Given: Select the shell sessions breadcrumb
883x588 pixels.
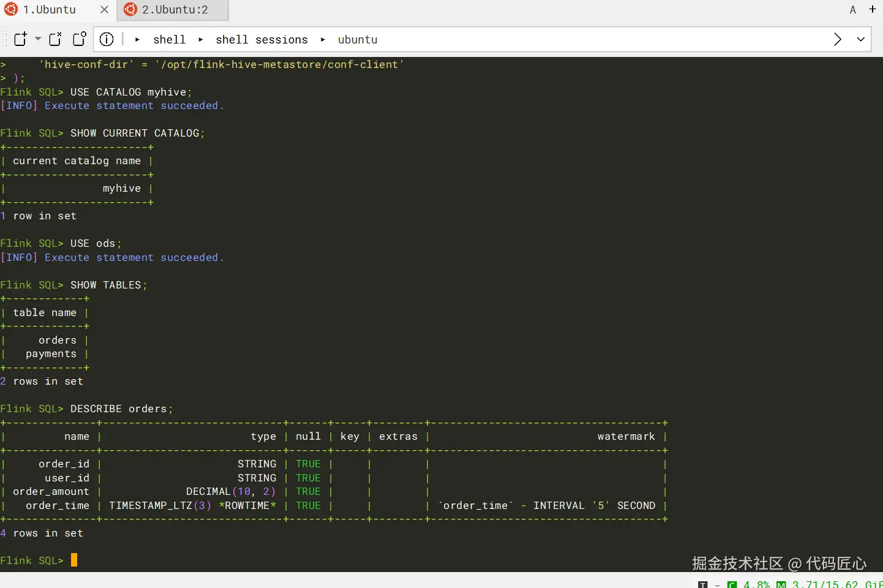Looking at the screenshot, I should point(261,40).
